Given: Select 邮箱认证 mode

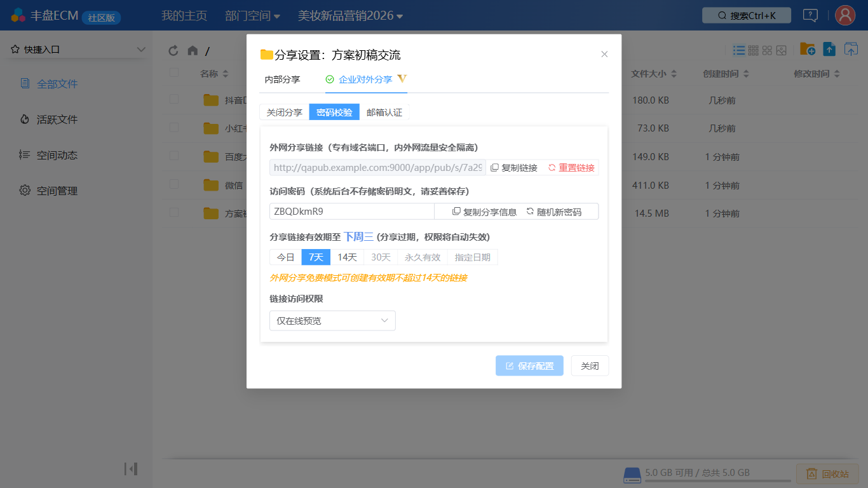Looking at the screenshot, I should tap(384, 112).
